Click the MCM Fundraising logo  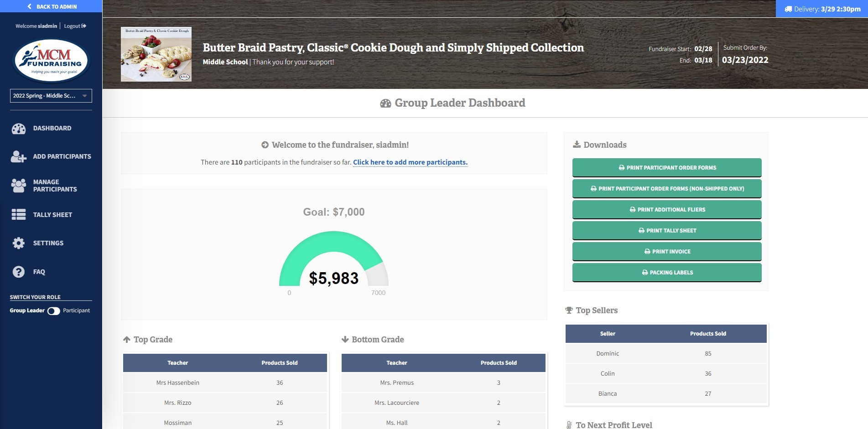tap(52, 61)
